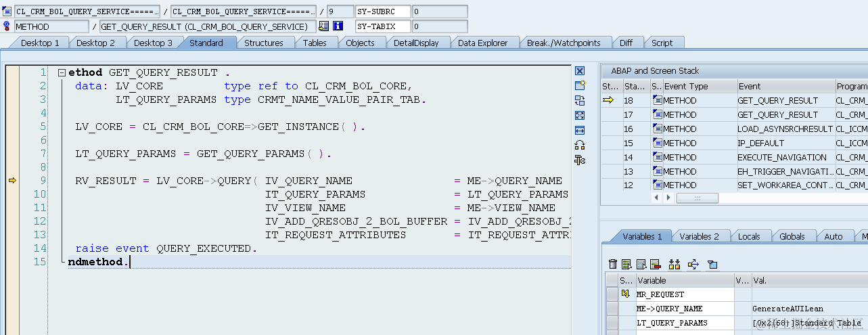This screenshot has height=335, width=868.
Task: Click the ME->QUERY_NAME variable cell
Action: click(x=684, y=308)
